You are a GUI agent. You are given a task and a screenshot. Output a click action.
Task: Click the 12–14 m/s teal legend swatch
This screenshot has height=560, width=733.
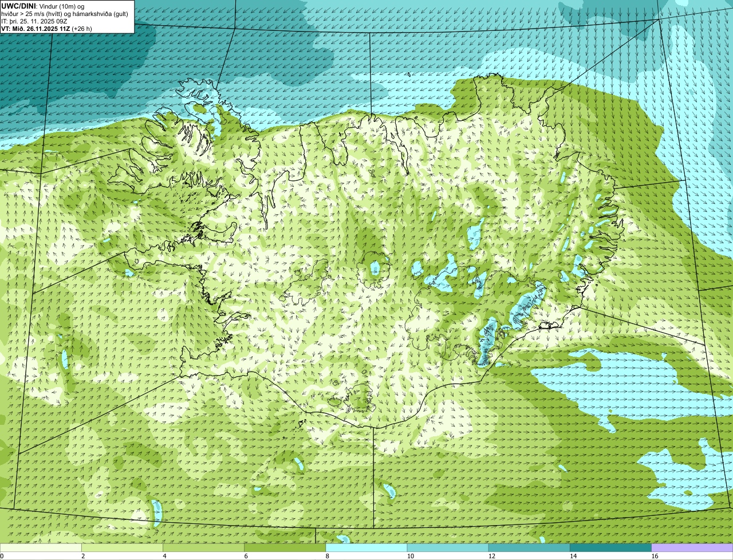529,547
